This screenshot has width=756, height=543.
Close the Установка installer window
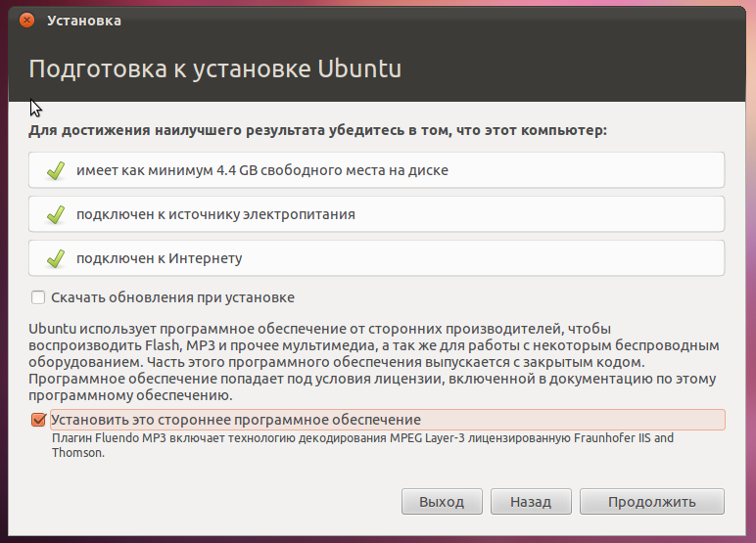[x=27, y=21]
